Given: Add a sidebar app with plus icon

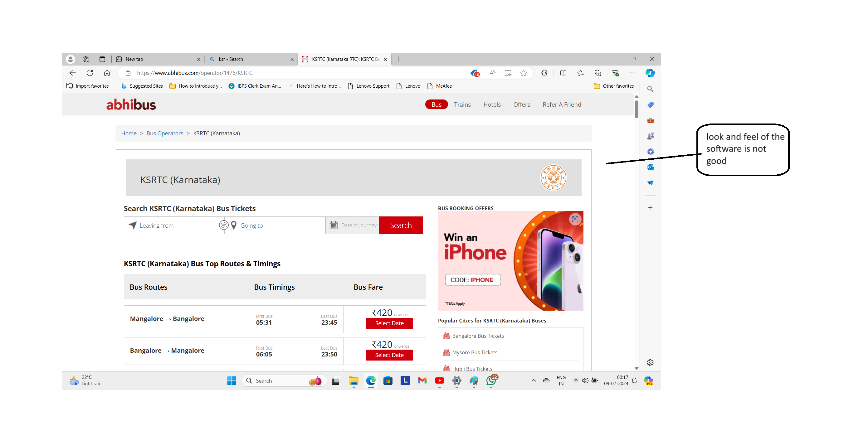Looking at the screenshot, I should (x=650, y=207).
